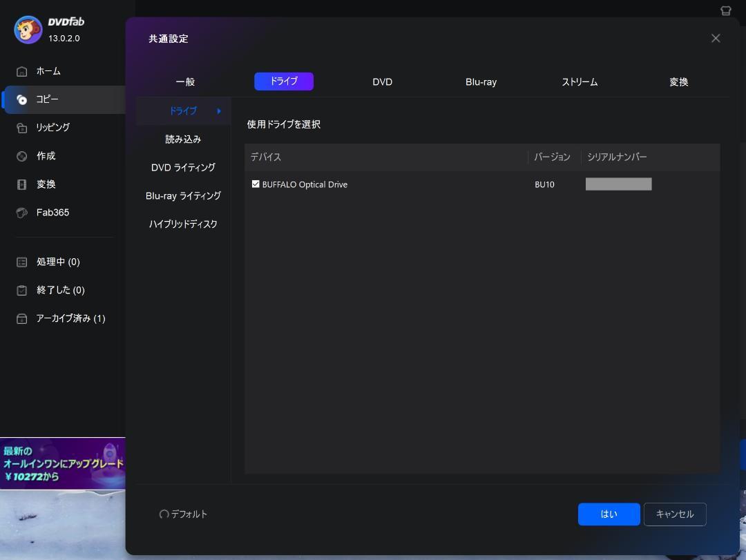Open the upgrade promotion banner
The width and height of the screenshot is (746, 560).
[63, 463]
